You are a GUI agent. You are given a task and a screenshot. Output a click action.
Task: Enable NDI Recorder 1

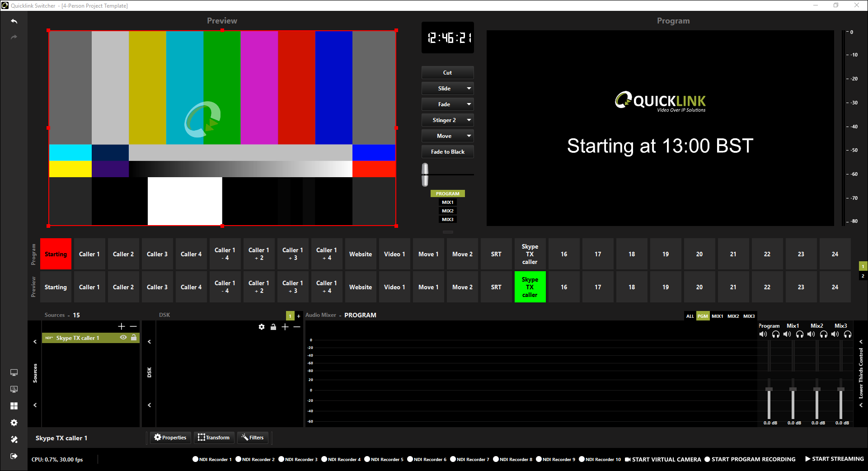click(196, 459)
